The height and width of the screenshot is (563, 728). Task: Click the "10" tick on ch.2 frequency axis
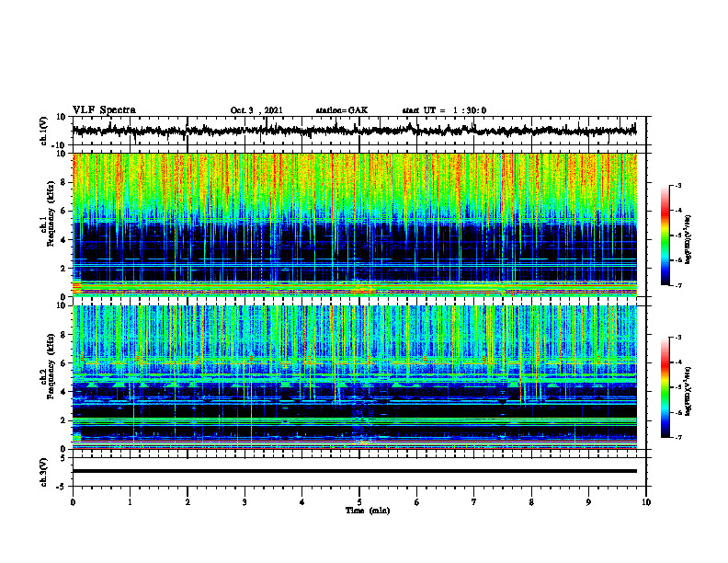[x=63, y=305]
